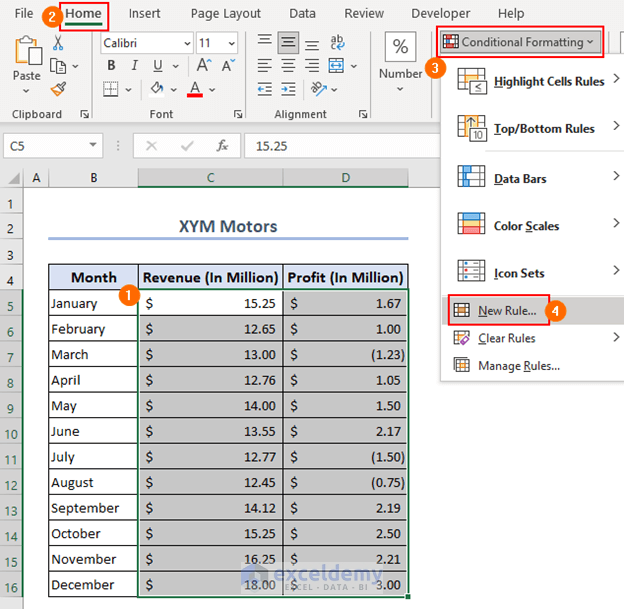Expand the font size dropdown
Image resolution: width=624 pixels, height=609 pixels.
231,43
